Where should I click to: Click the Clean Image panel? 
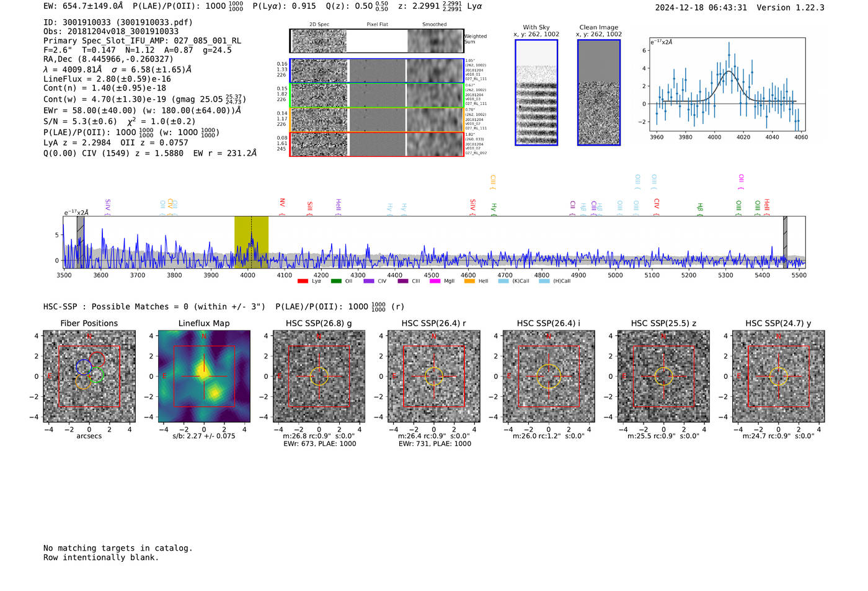[599, 92]
